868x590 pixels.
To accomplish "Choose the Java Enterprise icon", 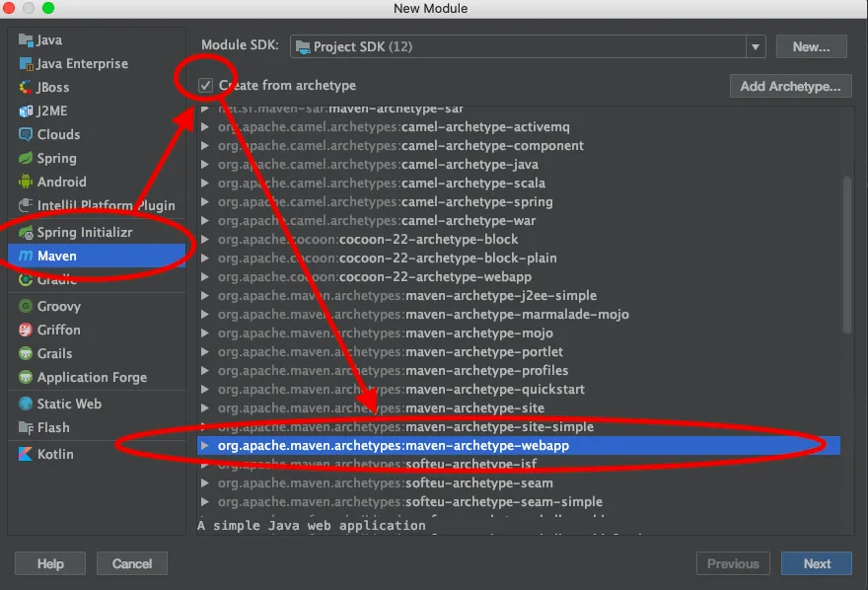I will point(26,64).
